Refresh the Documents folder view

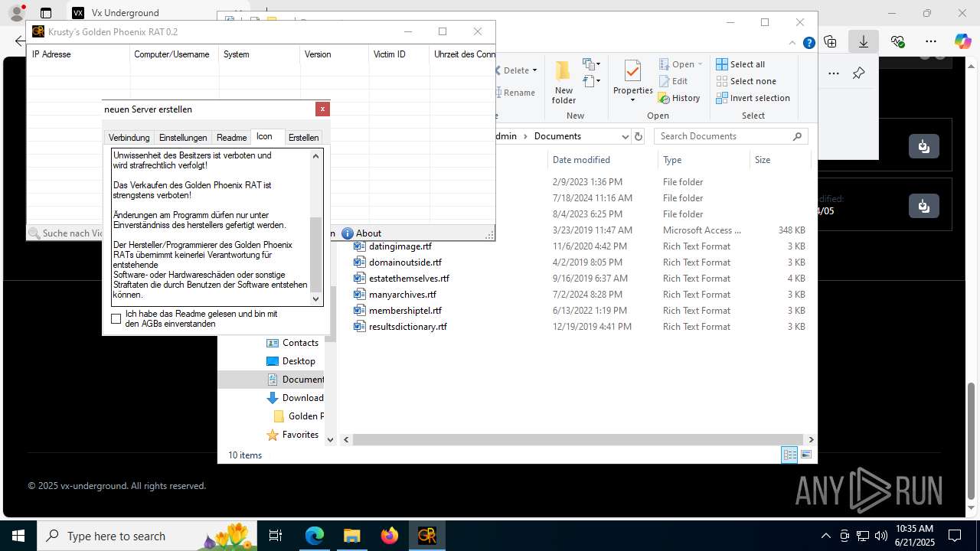[639, 136]
